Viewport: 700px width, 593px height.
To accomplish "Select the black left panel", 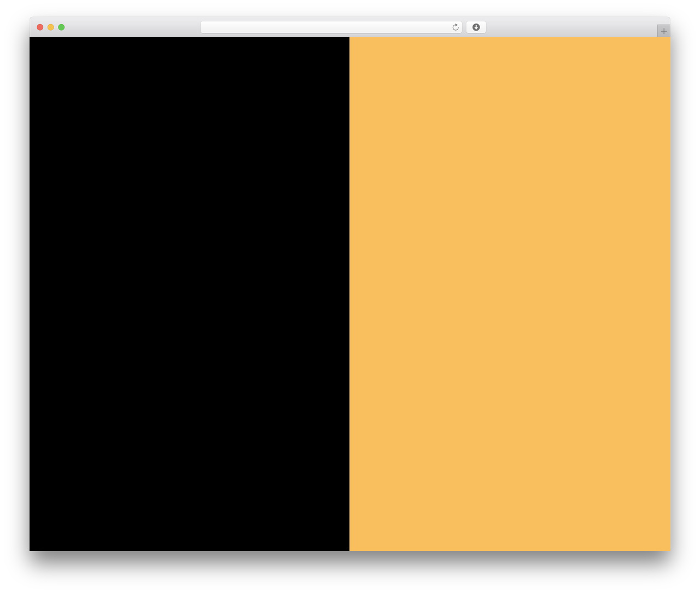I will pyautogui.click(x=189, y=294).
